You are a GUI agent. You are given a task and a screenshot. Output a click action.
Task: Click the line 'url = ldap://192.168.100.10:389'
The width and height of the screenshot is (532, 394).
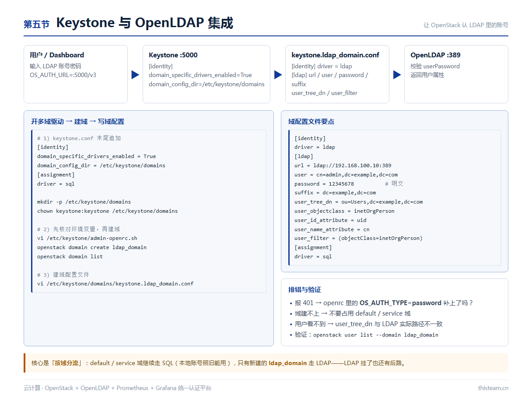pyautogui.click(x=343, y=165)
